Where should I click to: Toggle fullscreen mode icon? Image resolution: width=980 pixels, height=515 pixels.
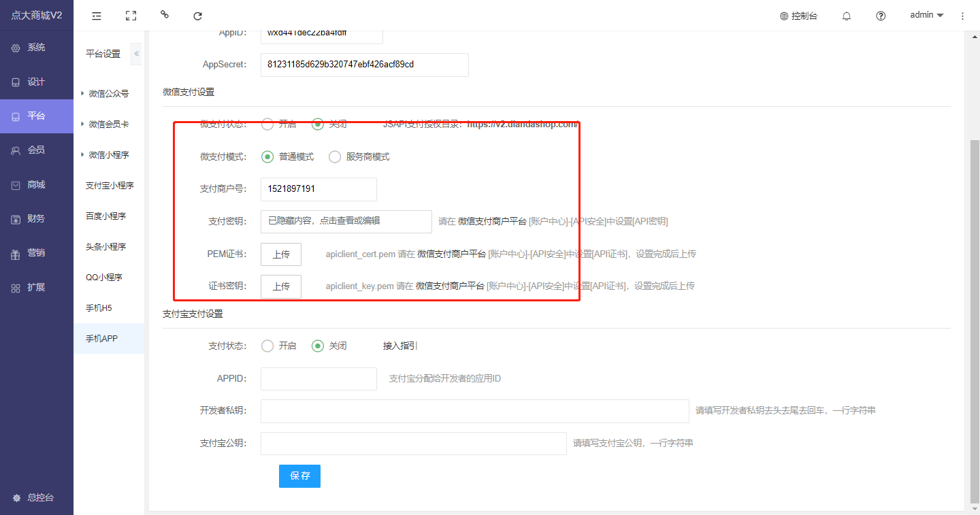(x=131, y=16)
